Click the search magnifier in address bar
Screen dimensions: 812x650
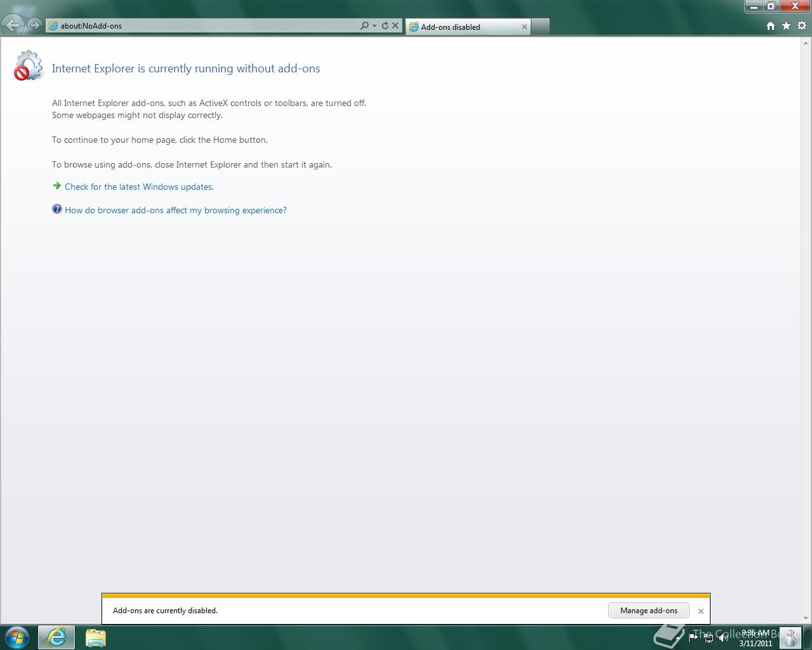click(x=364, y=26)
